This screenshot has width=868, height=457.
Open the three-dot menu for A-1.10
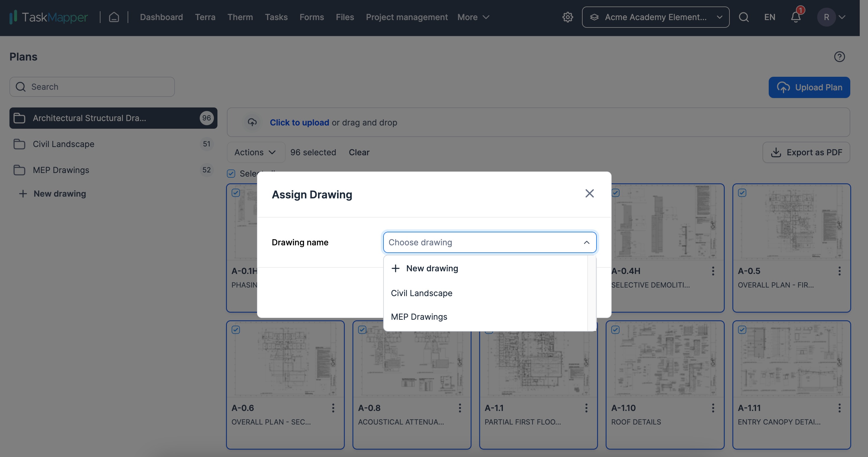pos(713,408)
